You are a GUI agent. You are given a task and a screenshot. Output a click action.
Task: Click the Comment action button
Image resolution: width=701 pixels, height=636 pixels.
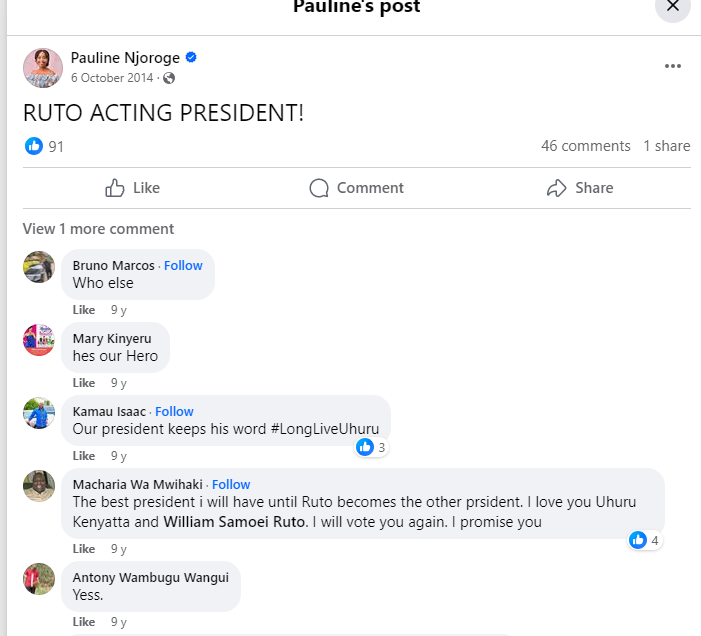356,188
